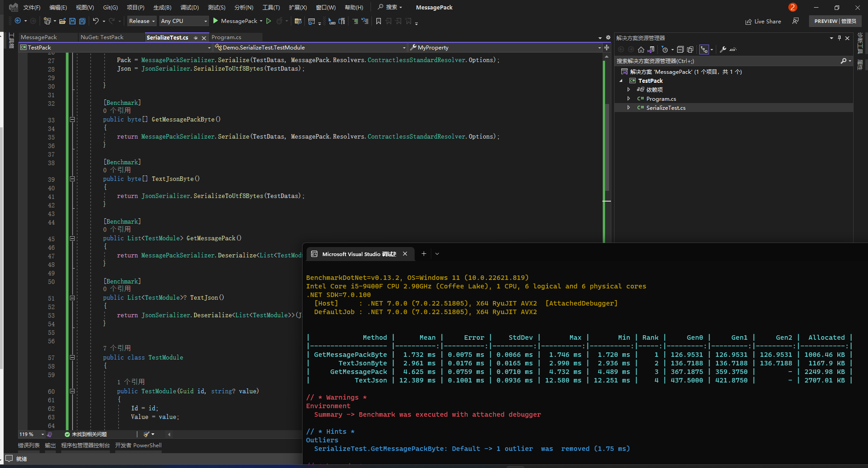
Task: Open the Release configuration dropdown
Action: [141, 21]
